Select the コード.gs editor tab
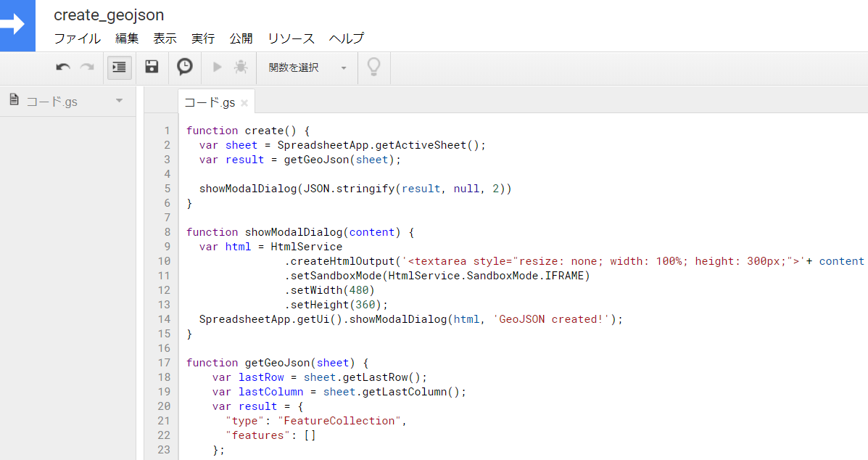The width and height of the screenshot is (868, 460). 210,102
